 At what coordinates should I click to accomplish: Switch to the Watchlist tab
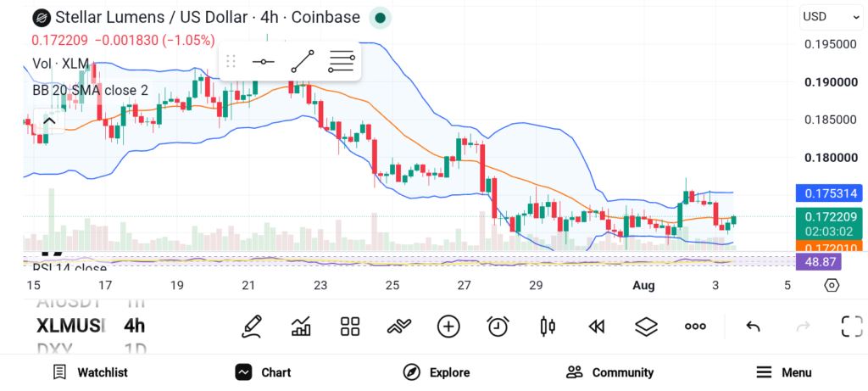[x=90, y=372]
